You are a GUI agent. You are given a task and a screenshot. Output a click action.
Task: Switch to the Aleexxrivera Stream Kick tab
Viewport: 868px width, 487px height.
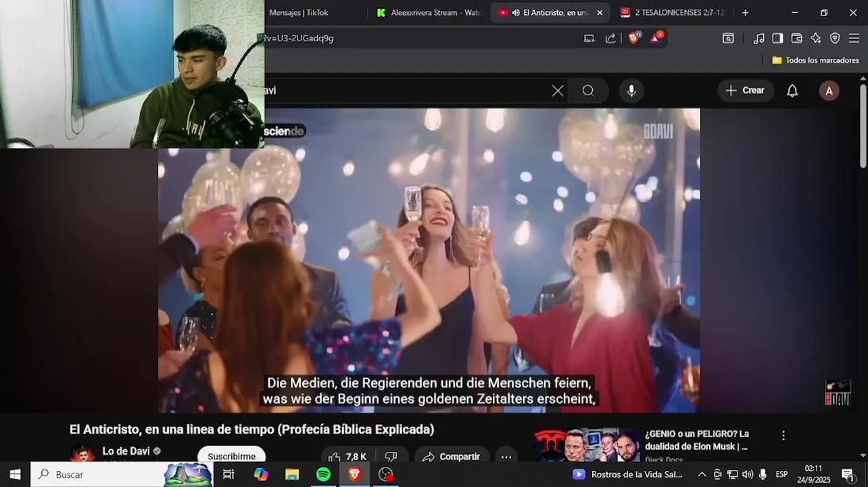pos(429,13)
